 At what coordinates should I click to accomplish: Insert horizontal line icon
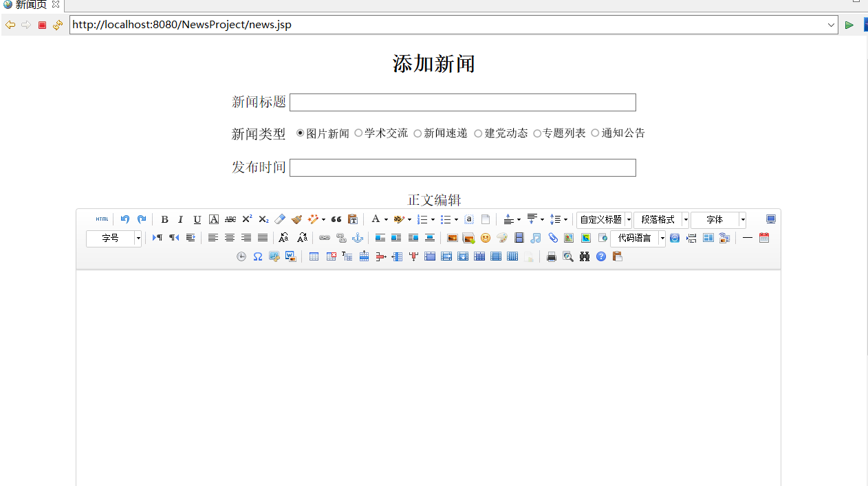coord(748,238)
